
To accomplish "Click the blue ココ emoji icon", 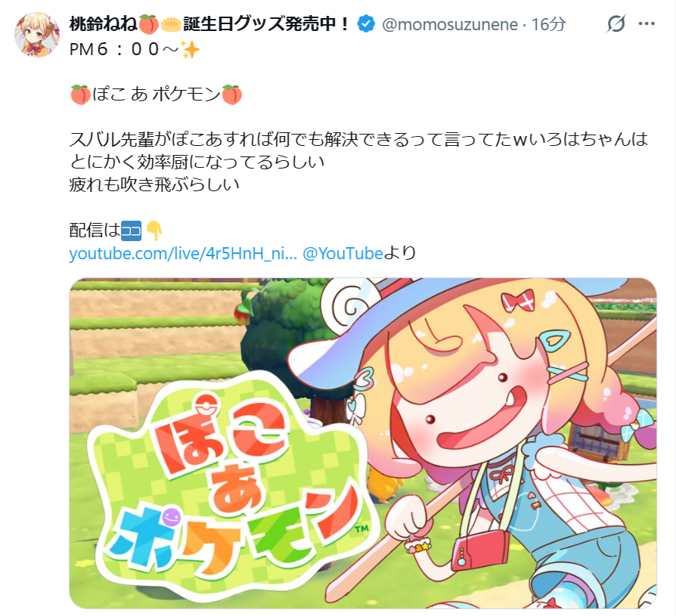I will click(x=132, y=231).
